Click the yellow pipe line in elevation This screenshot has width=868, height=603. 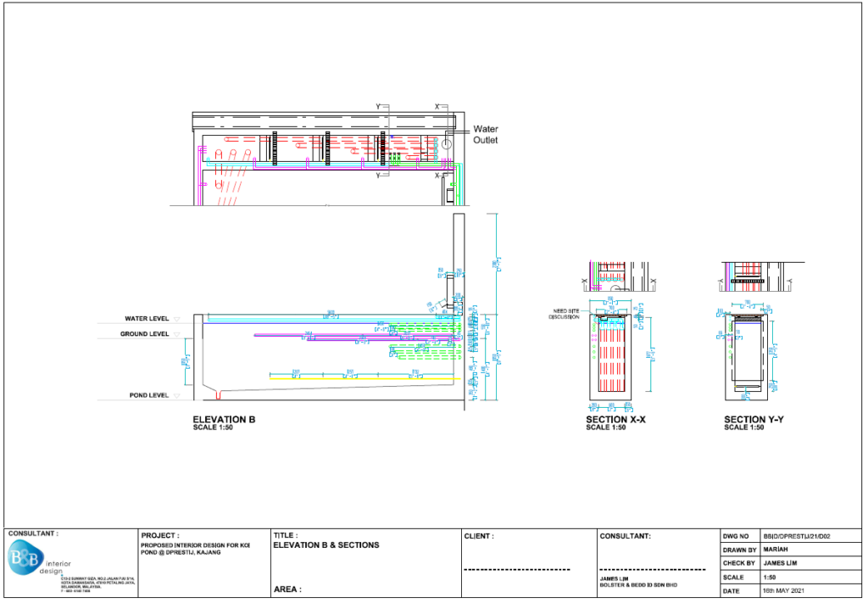[x=364, y=379]
